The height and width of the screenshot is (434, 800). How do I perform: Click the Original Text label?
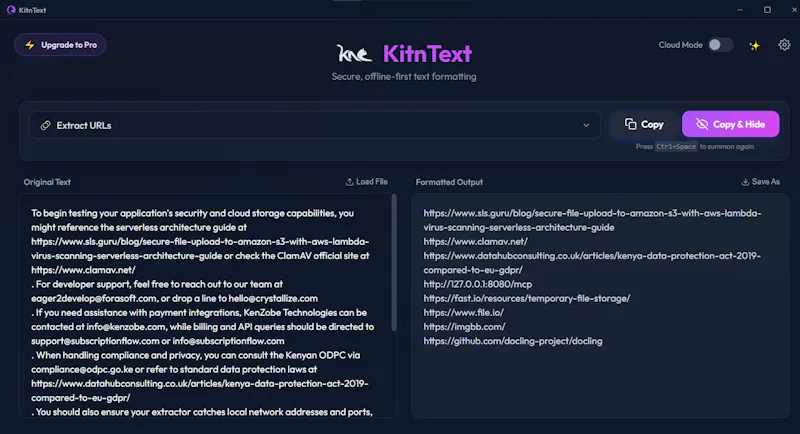pyautogui.click(x=47, y=182)
